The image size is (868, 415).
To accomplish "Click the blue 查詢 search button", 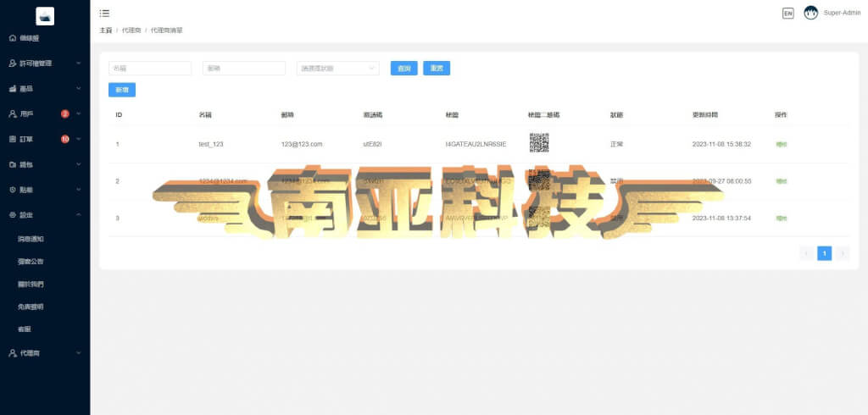I will (404, 68).
